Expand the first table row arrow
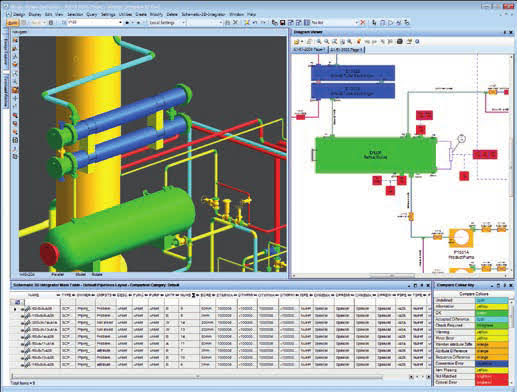 (14, 309)
